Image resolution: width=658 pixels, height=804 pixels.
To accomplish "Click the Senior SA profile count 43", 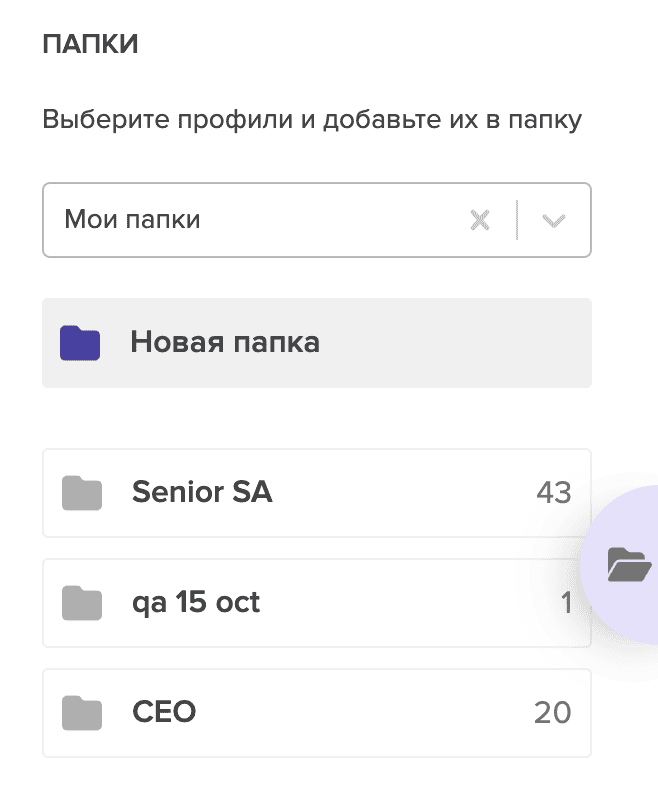I will [x=553, y=493].
